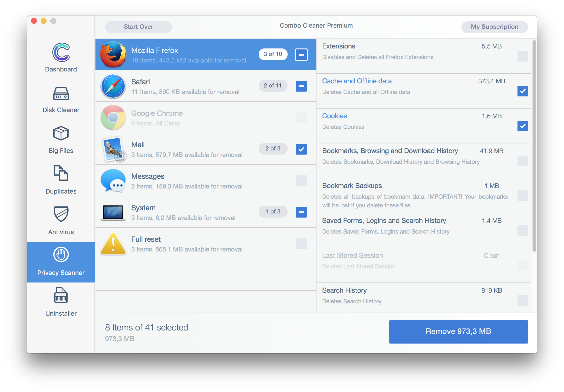
Task: Select 'Full reset' row title
Action: 146,239
